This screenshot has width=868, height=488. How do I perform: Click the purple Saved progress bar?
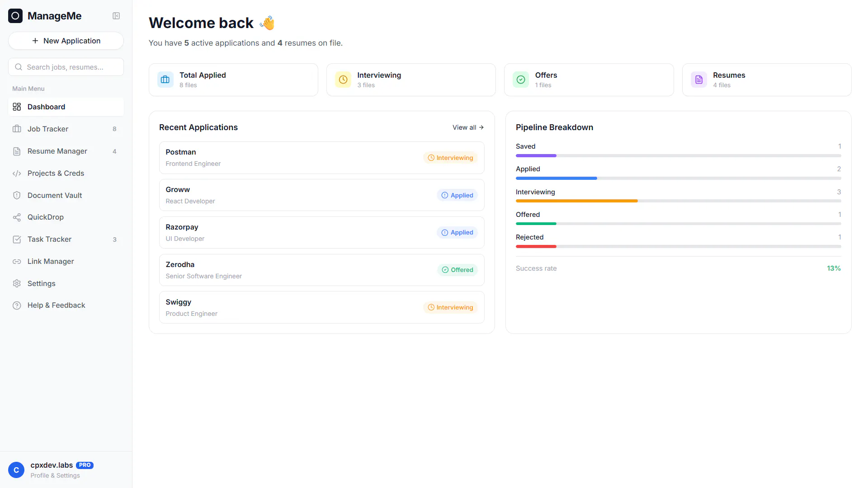536,155
